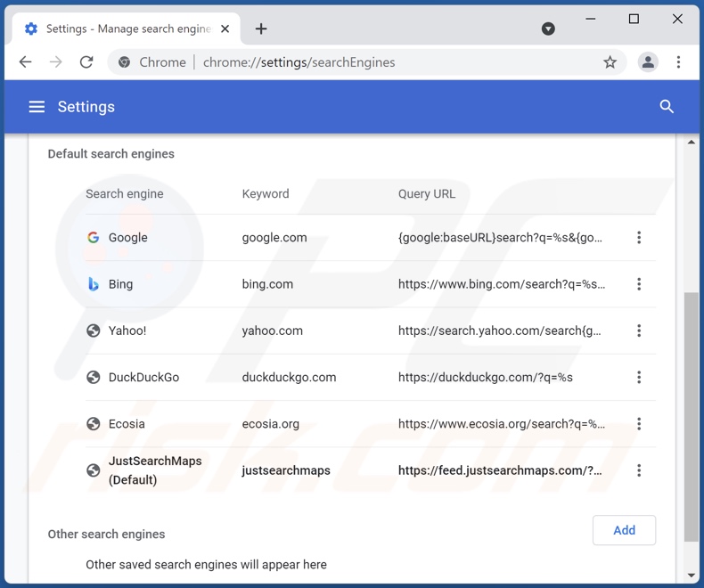The height and width of the screenshot is (588, 704).
Task: Click the scrollbar down arrow
Action: tap(692, 576)
